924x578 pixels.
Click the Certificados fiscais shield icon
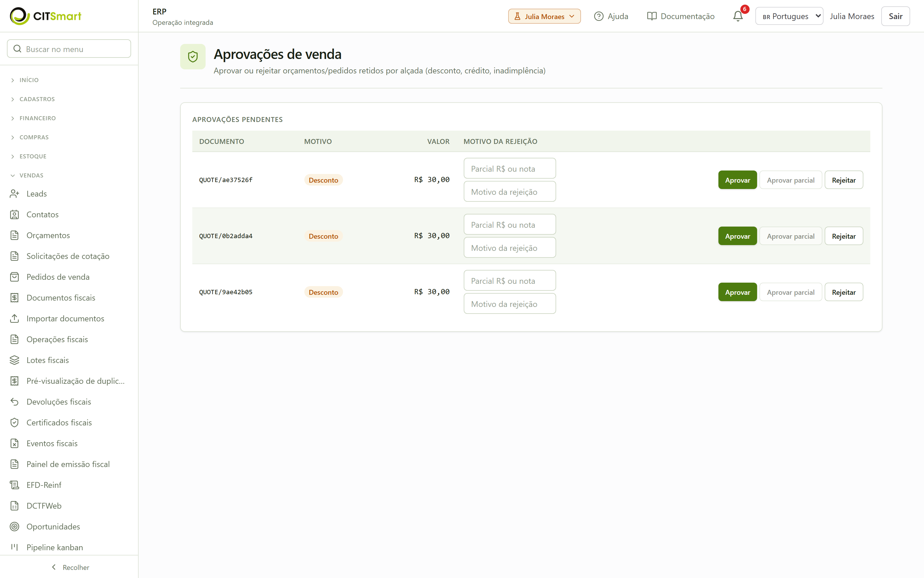tap(14, 423)
